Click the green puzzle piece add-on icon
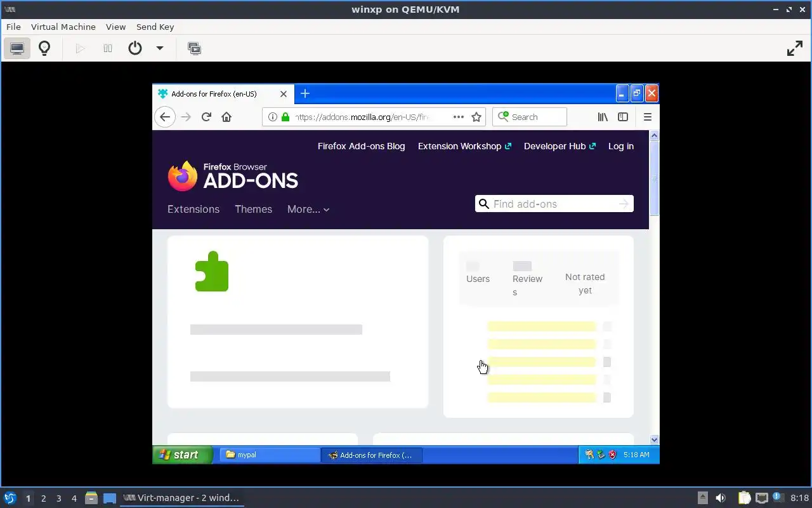Image resolution: width=812 pixels, height=508 pixels. pyautogui.click(x=212, y=271)
